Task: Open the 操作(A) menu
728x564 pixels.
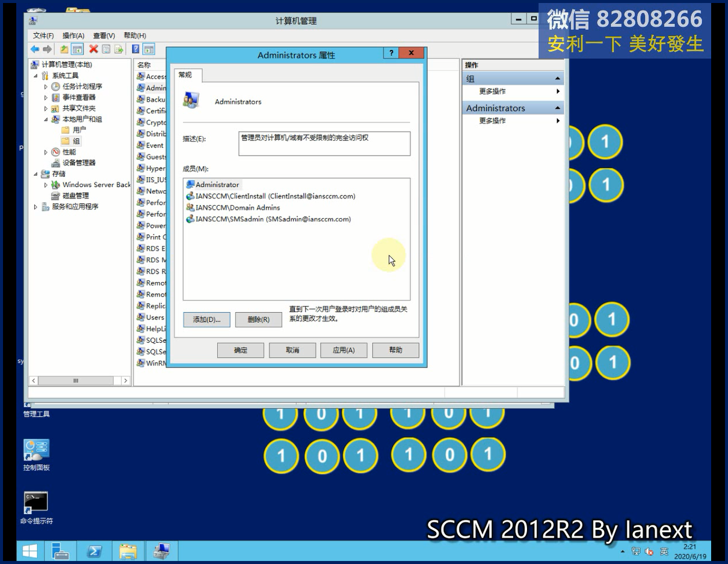Action: [x=73, y=35]
